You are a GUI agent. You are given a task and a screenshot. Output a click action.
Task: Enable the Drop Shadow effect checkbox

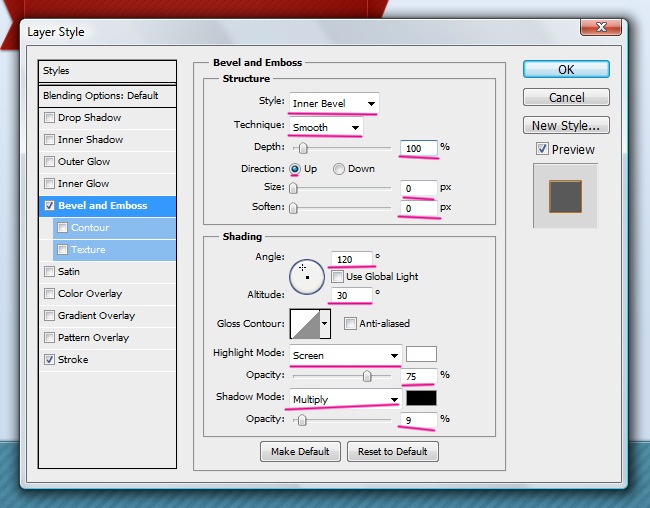click(50, 118)
